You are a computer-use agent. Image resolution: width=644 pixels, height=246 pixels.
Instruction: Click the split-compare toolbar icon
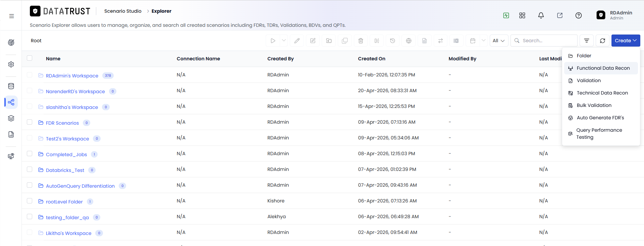(377, 41)
